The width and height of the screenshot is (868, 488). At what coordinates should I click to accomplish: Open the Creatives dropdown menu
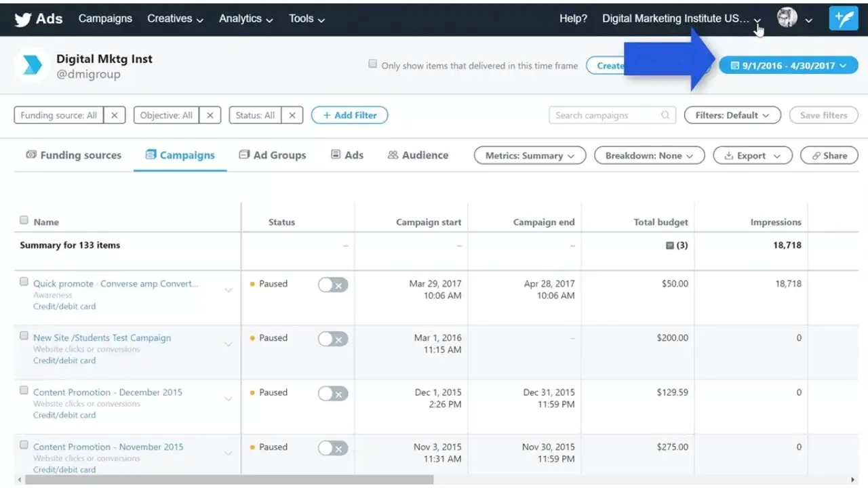click(175, 19)
